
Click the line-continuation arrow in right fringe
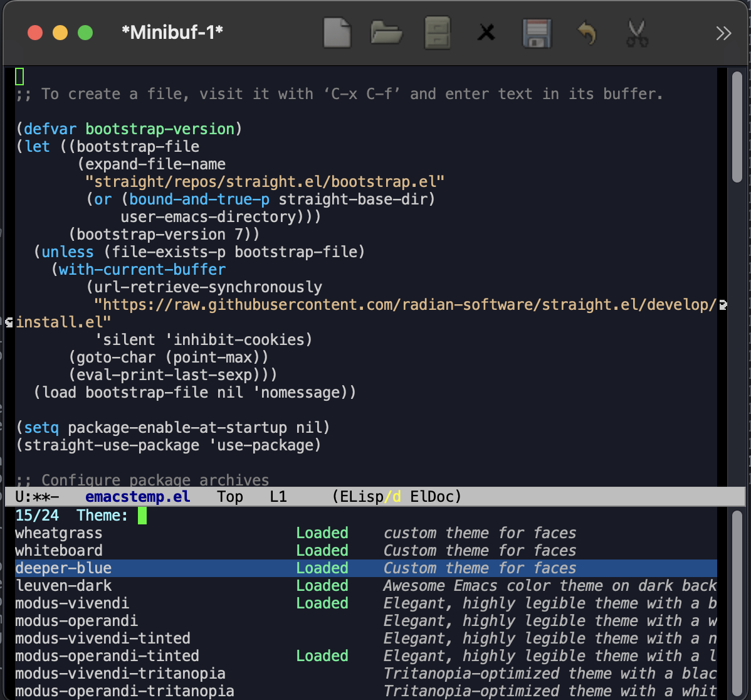click(723, 305)
